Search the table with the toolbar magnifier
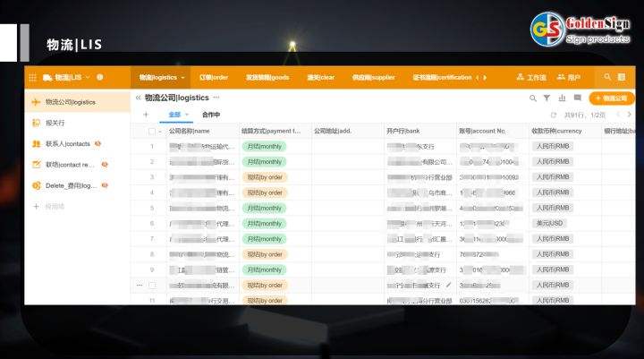Image resolution: width=644 pixels, height=359 pixels. (x=533, y=98)
